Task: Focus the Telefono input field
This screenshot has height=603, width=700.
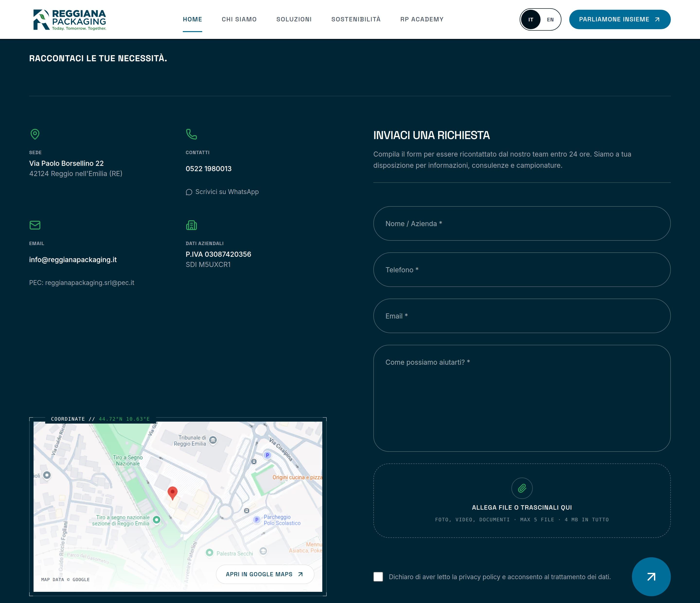Action: (522, 270)
